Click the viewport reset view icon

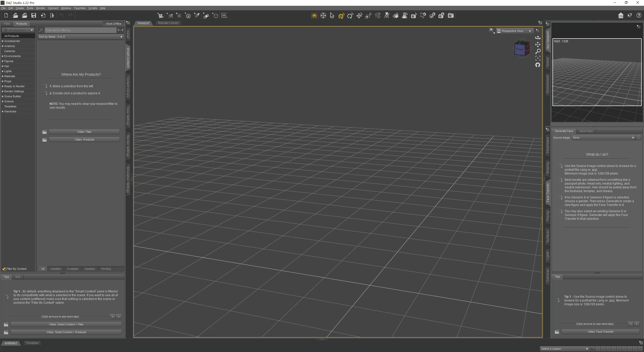tap(538, 65)
